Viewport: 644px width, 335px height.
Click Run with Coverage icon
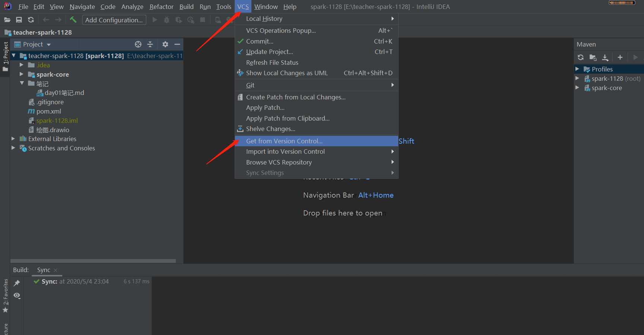click(179, 20)
